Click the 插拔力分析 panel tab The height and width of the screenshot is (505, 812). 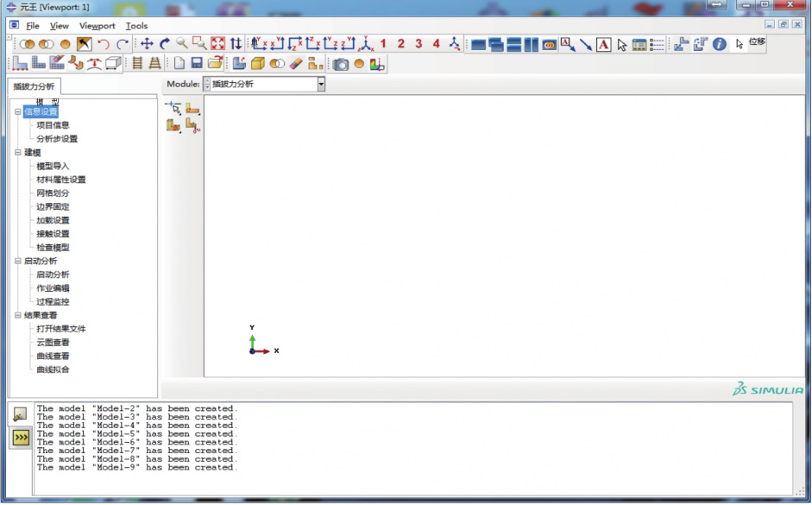[34, 86]
